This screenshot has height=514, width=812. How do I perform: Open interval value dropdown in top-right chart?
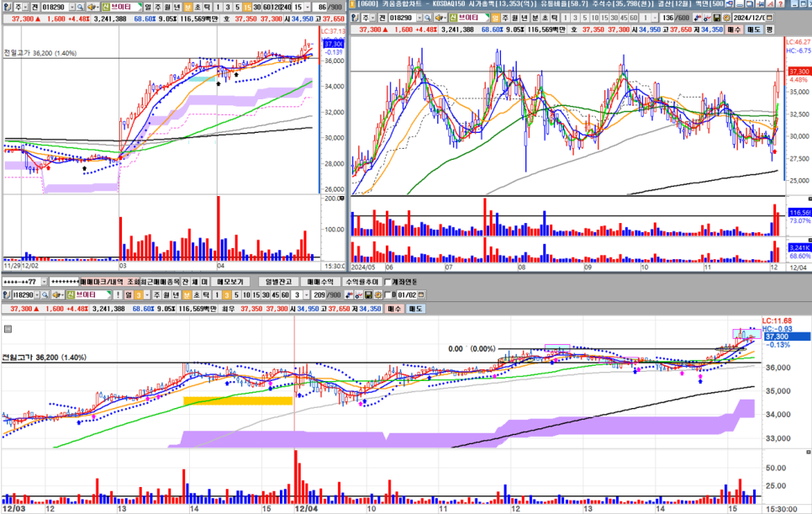click(656, 18)
